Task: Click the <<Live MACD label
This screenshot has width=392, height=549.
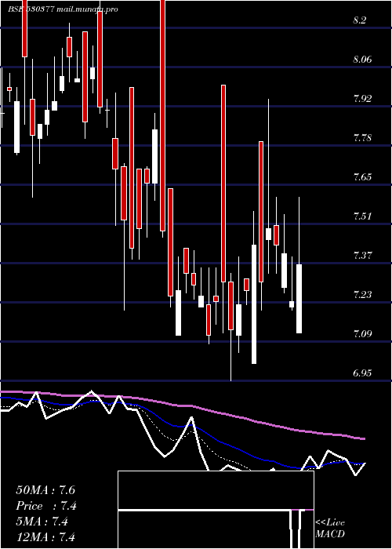Action: click(x=330, y=529)
